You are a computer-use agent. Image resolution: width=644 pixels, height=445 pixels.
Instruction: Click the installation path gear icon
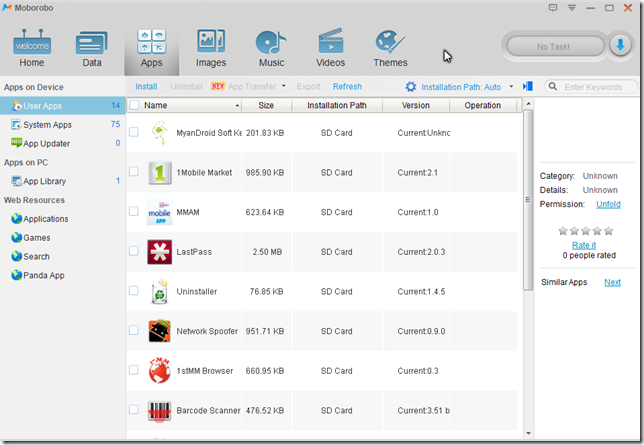[x=411, y=87]
